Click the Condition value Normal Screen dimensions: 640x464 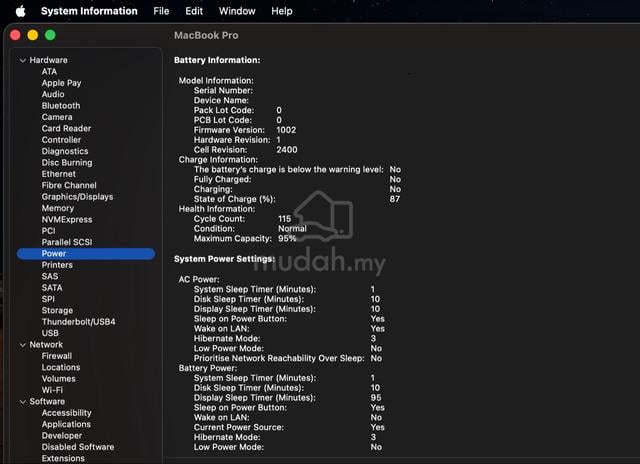click(292, 229)
